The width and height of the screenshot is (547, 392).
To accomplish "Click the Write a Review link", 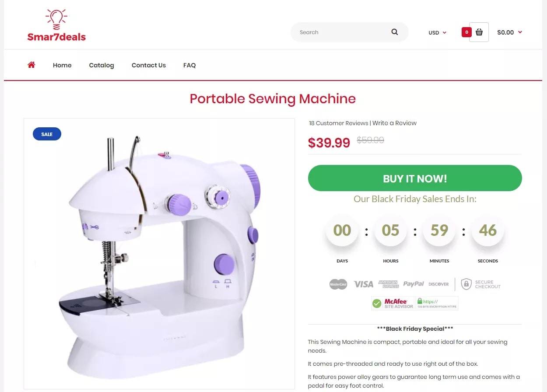I will [x=395, y=123].
